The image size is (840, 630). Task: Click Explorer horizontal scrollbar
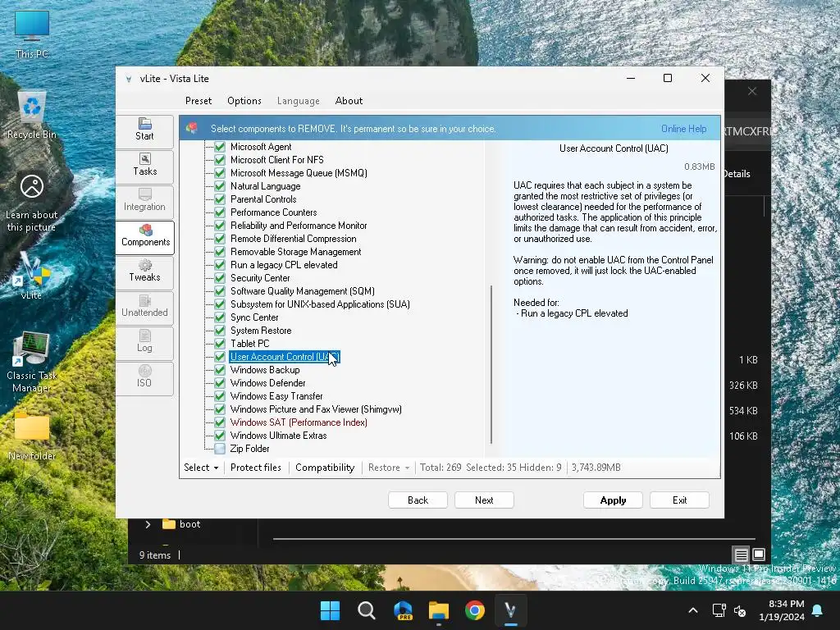[514, 538]
